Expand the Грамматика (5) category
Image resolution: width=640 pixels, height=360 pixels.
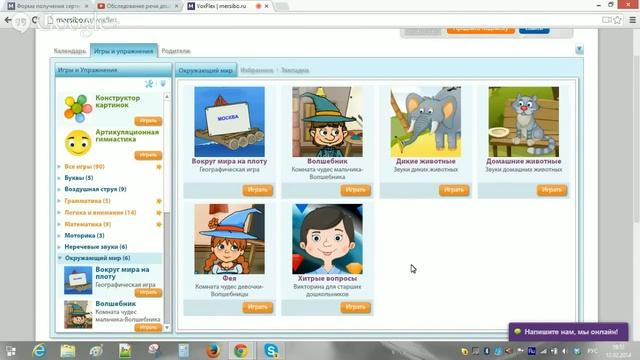pos(87,201)
